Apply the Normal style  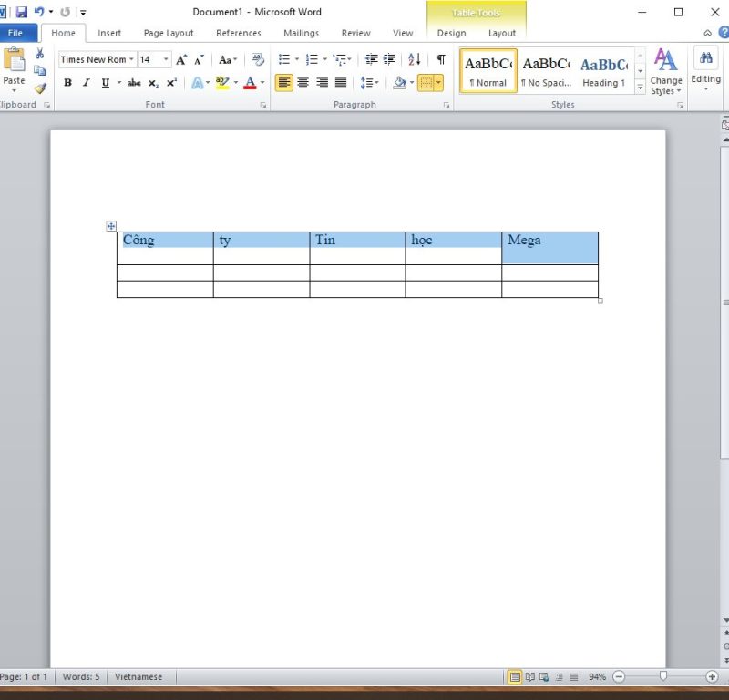point(488,71)
